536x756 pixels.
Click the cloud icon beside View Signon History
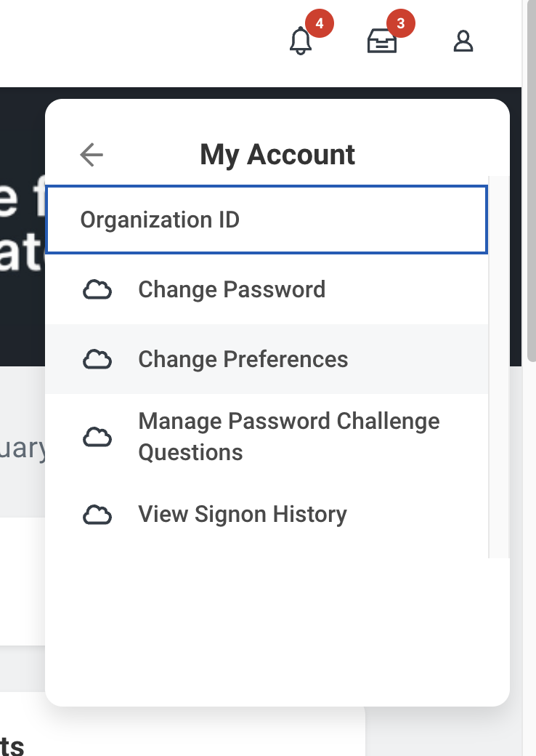(x=97, y=515)
